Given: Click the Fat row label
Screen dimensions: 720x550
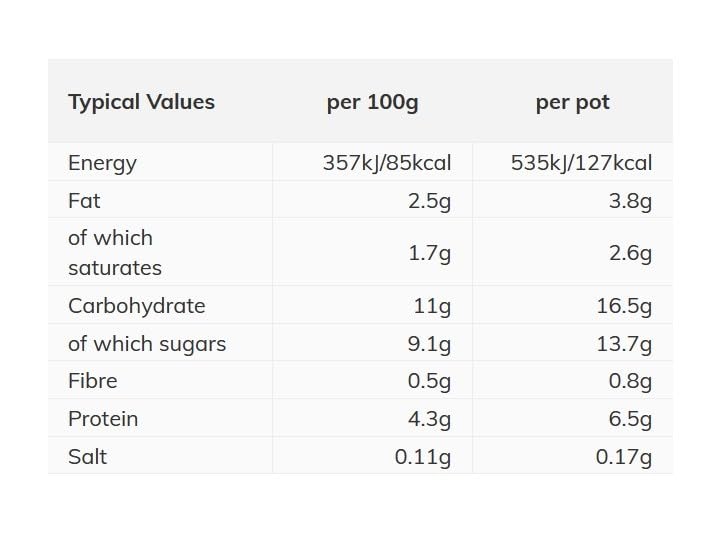Looking at the screenshot, I should coord(84,201).
